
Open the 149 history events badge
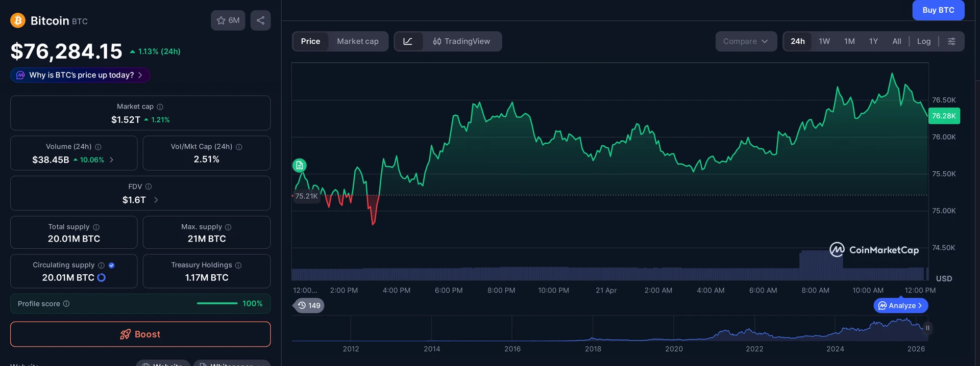click(x=310, y=305)
